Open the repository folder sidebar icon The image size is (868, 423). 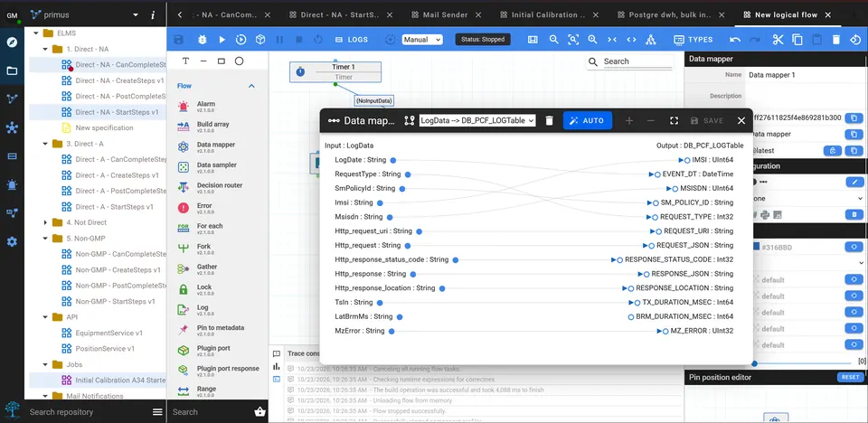coord(12,70)
